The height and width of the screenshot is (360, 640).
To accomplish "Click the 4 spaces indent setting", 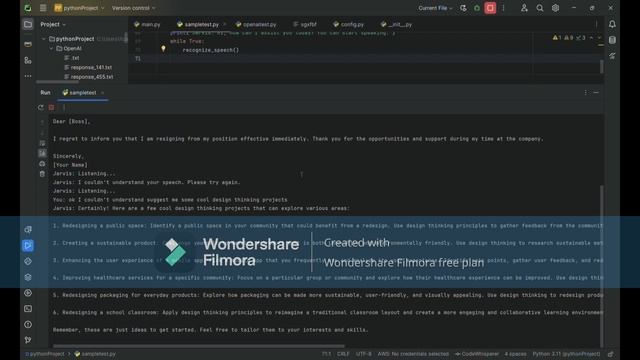I will (x=515, y=354).
